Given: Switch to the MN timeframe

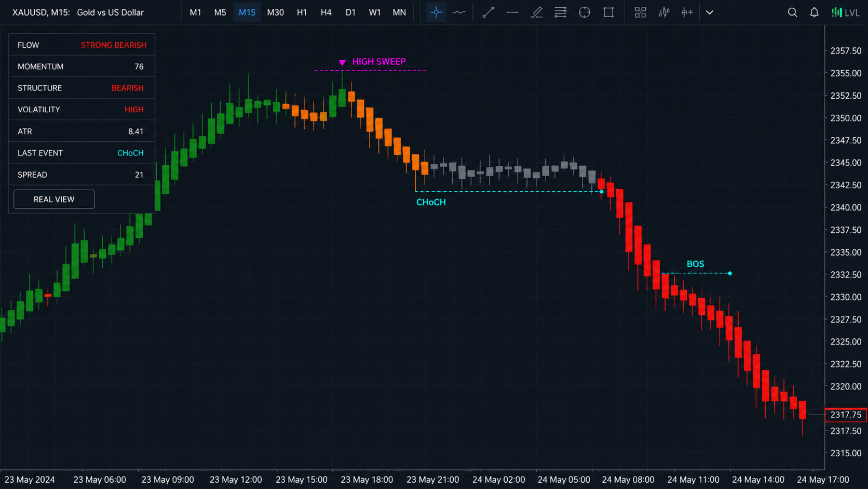Looking at the screenshot, I should click(x=399, y=12).
